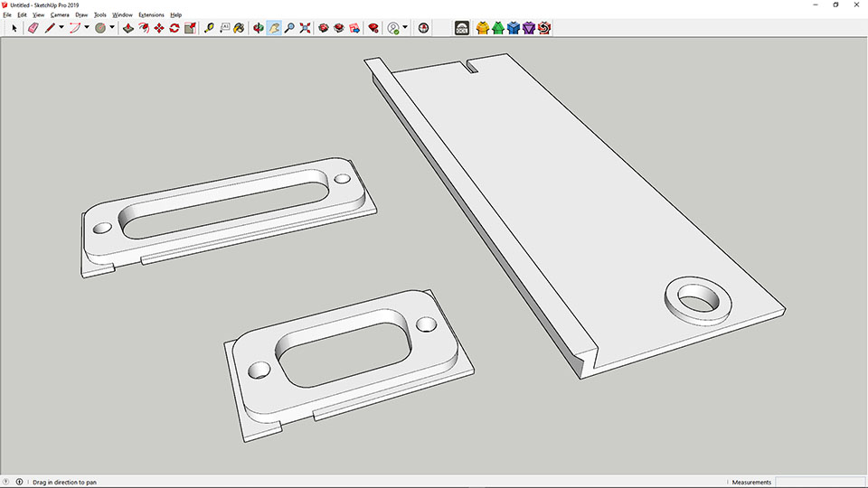
Task: Select the Pan hand tool
Action: coord(274,28)
